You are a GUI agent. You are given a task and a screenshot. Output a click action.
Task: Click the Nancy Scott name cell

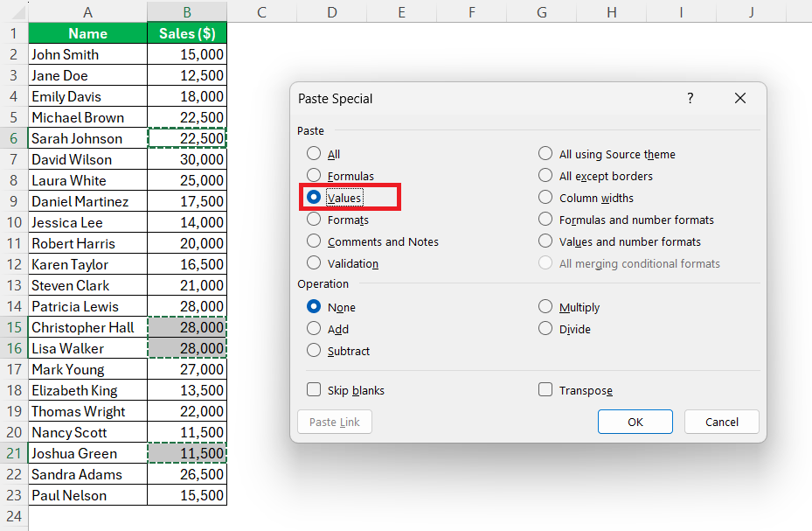(x=87, y=432)
